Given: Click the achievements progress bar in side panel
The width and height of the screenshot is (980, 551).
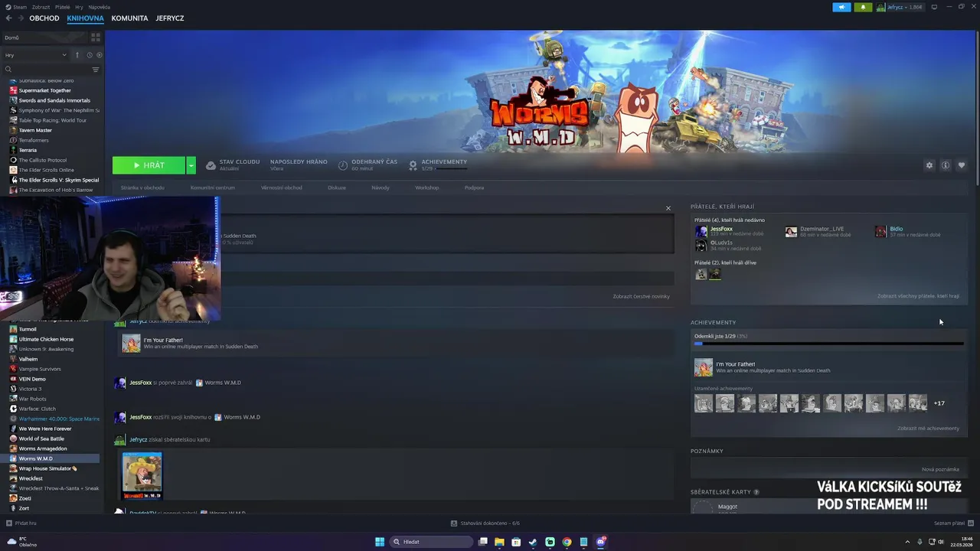Looking at the screenshot, I should click(828, 344).
